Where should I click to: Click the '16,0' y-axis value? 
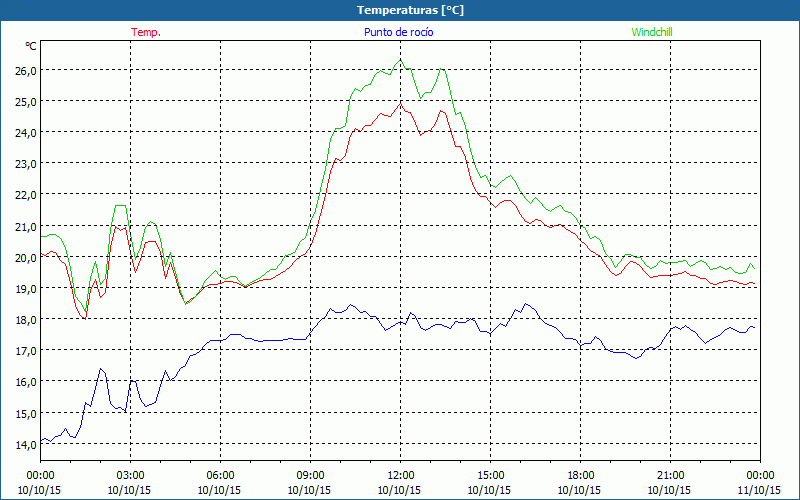pyautogui.click(x=27, y=382)
